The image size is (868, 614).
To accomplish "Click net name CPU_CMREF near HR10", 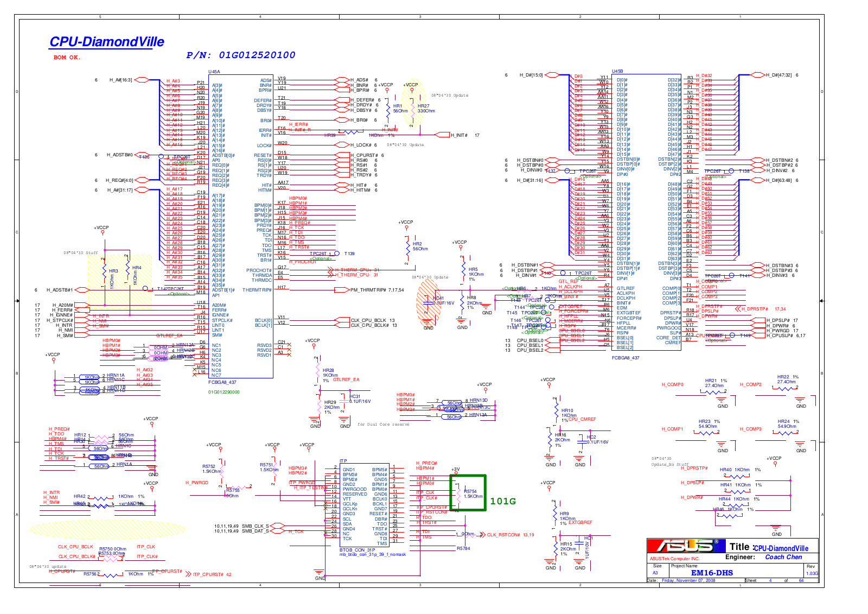I will pos(582,419).
